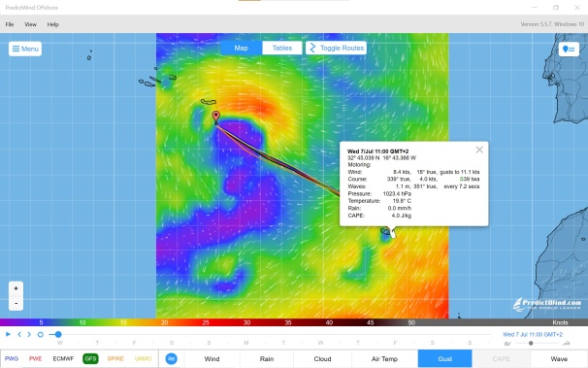The image size is (588, 368).
Task: Click the timeline slider handle
Action: tap(58, 334)
